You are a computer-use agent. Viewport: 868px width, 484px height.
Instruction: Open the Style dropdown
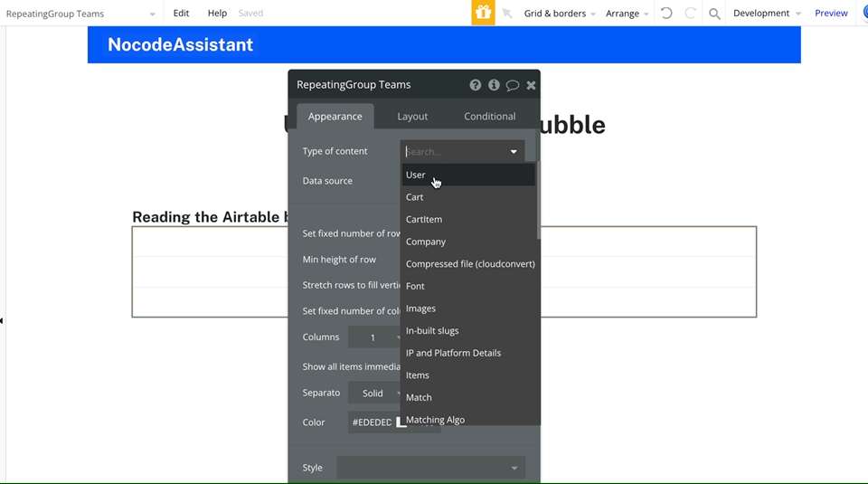(x=430, y=468)
